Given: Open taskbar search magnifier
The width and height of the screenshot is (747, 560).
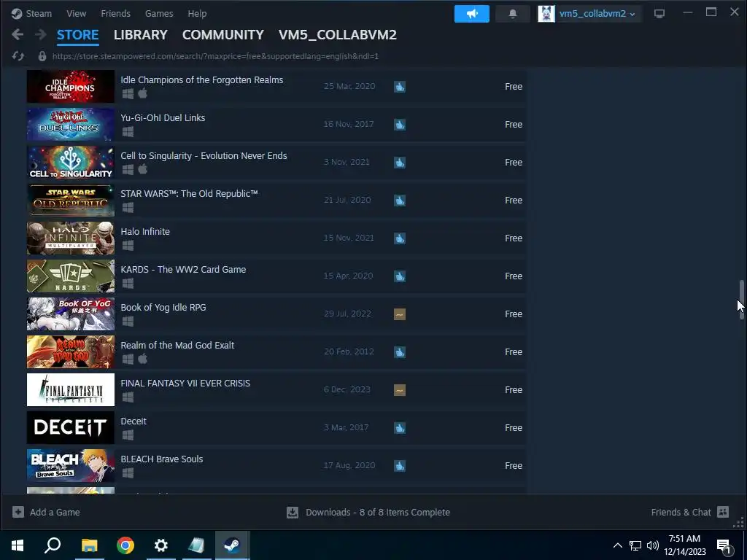Looking at the screenshot, I should click(53, 545).
